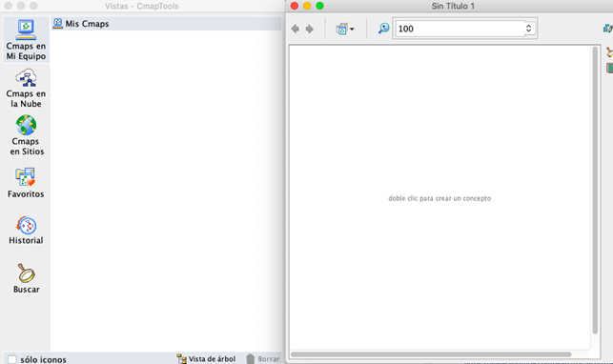613x364 pixels.
Task: Open the Favoritos view
Action: pos(26,183)
